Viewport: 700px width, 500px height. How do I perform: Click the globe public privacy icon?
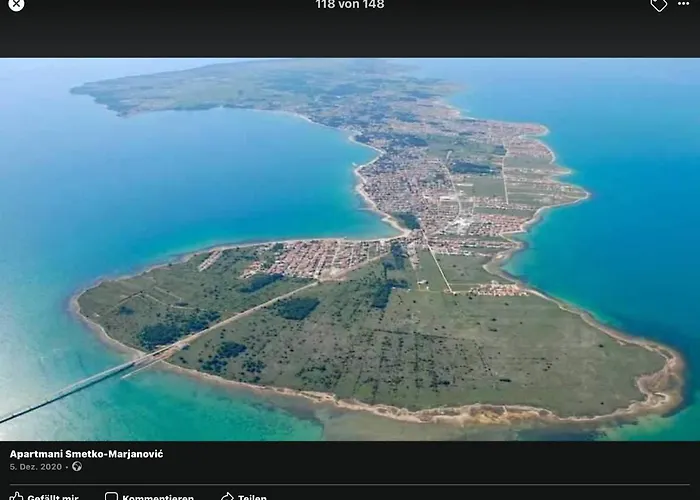pyautogui.click(x=77, y=467)
